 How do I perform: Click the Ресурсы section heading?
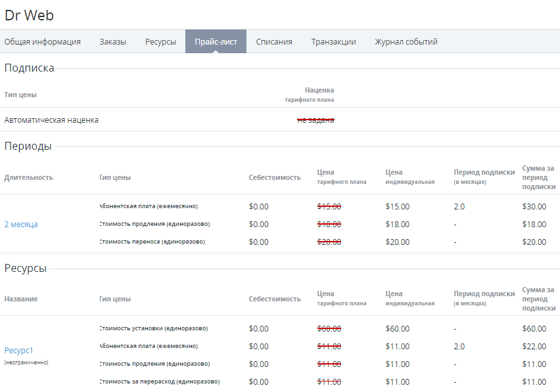[x=26, y=269]
